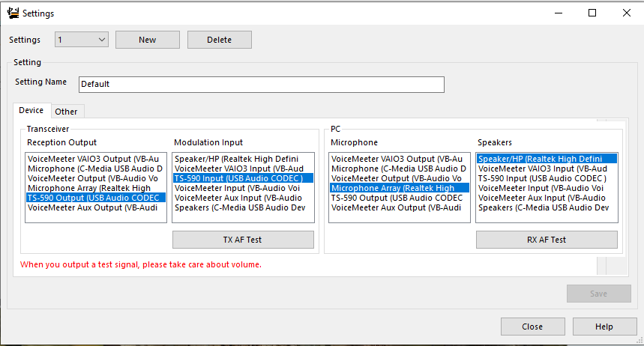
Task: Open the Settings number dropdown
Action: [x=82, y=40]
